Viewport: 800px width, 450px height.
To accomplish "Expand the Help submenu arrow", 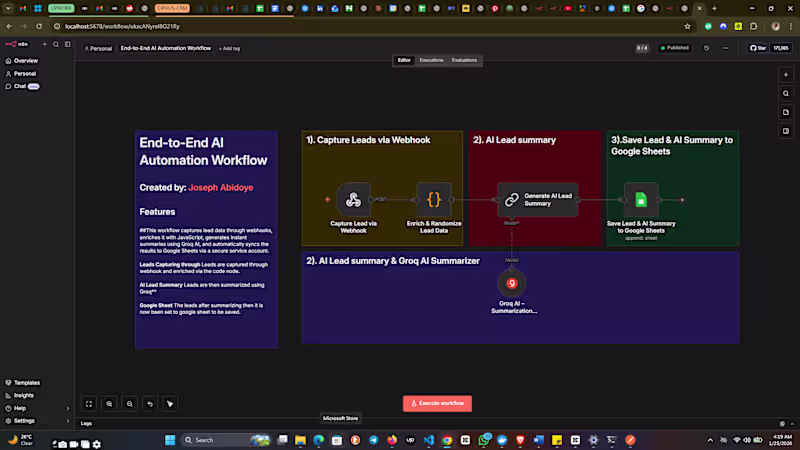I will [x=68, y=408].
